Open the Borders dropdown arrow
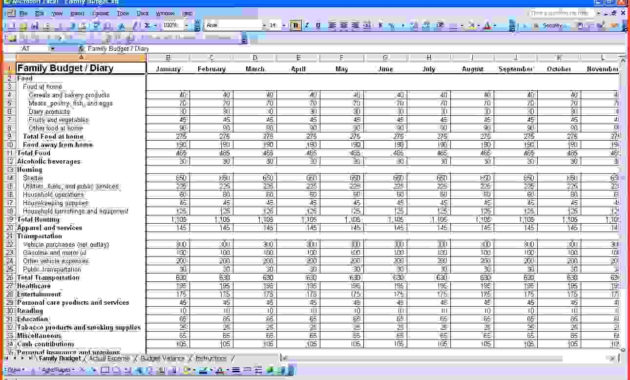The width and height of the screenshot is (630, 380). (462, 26)
